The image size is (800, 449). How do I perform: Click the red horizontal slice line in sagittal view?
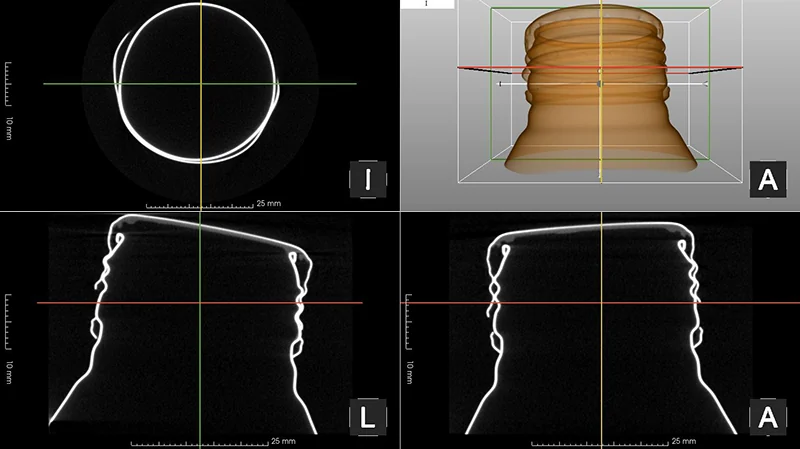199,303
